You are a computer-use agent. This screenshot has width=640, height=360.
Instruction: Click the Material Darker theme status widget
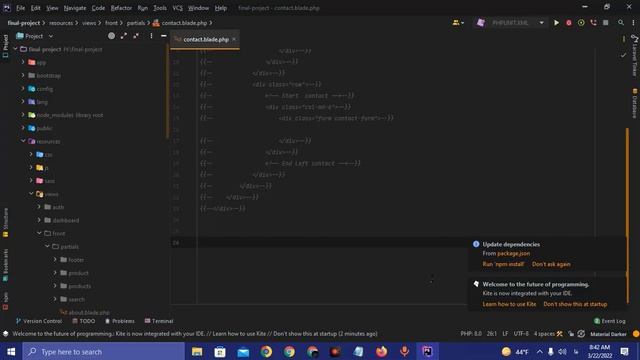click(x=608, y=334)
